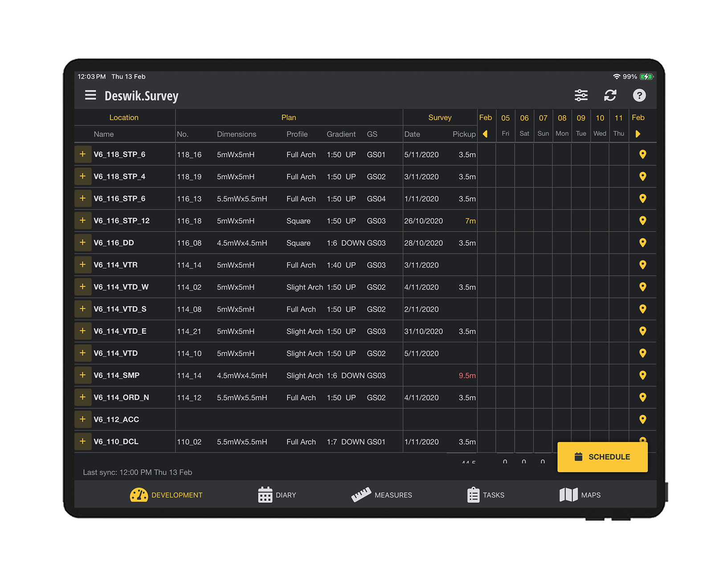Switch to the Development tab
Viewport: 728px width, 579px height.
[166, 495]
